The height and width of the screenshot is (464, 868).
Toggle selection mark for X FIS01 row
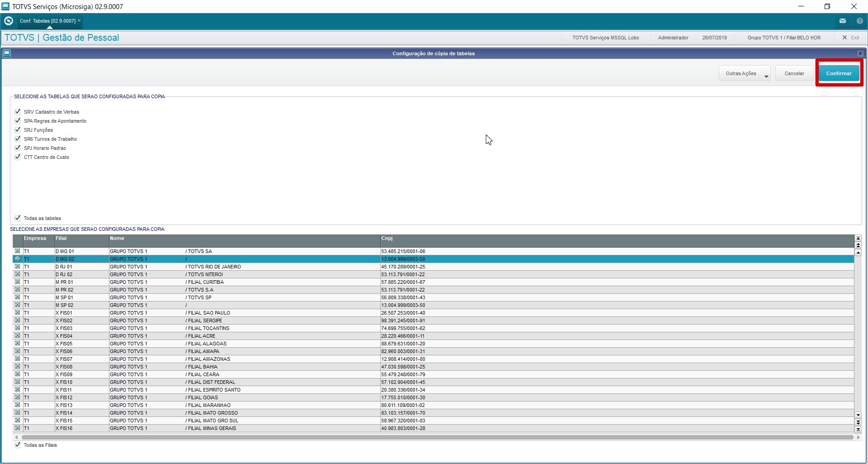point(17,312)
